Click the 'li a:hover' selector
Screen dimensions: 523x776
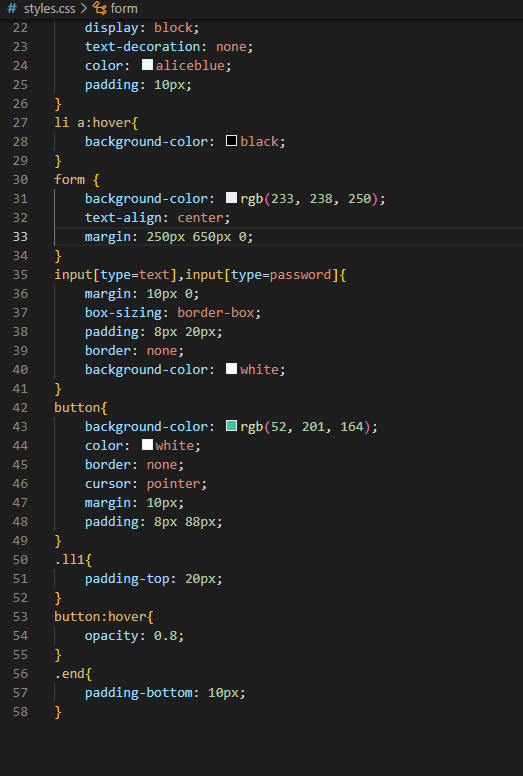pyautogui.click(x=93, y=123)
